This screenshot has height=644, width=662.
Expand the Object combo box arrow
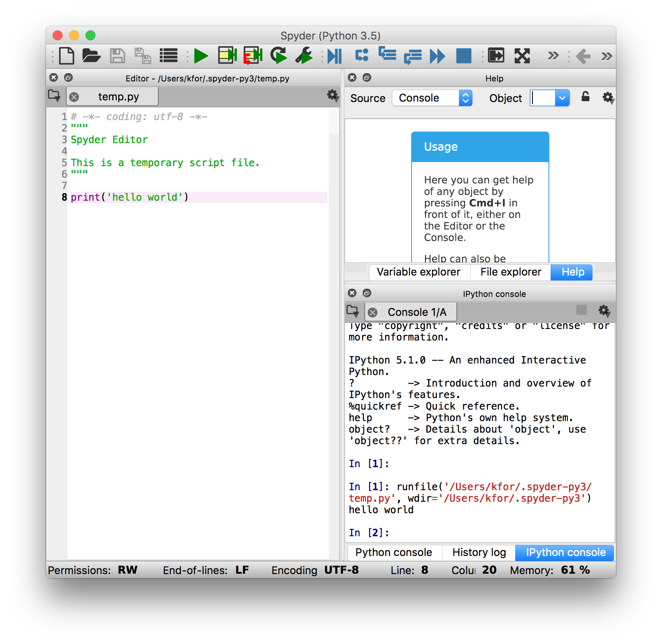pyautogui.click(x=562, y=98)
